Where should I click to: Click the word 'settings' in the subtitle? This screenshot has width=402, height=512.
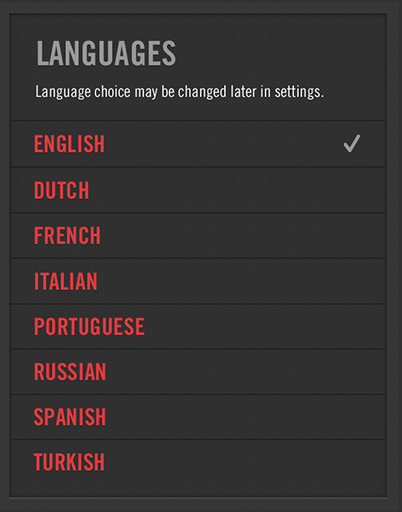(298, 92)
